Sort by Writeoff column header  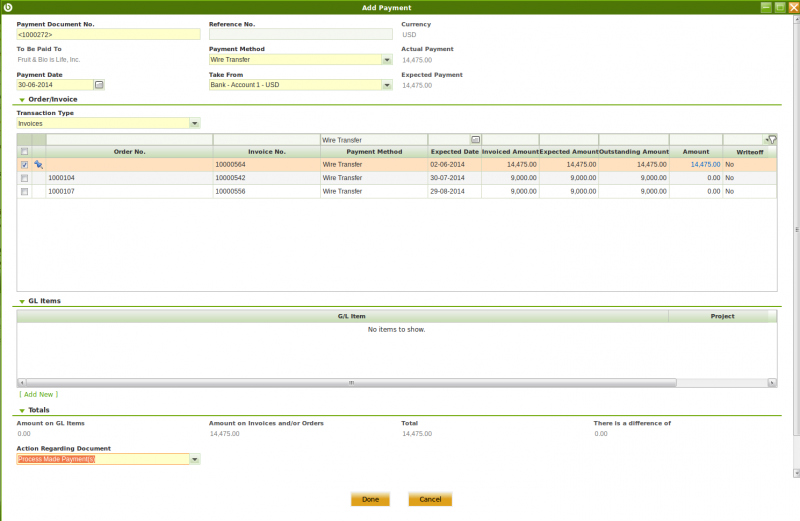(749, 152)
